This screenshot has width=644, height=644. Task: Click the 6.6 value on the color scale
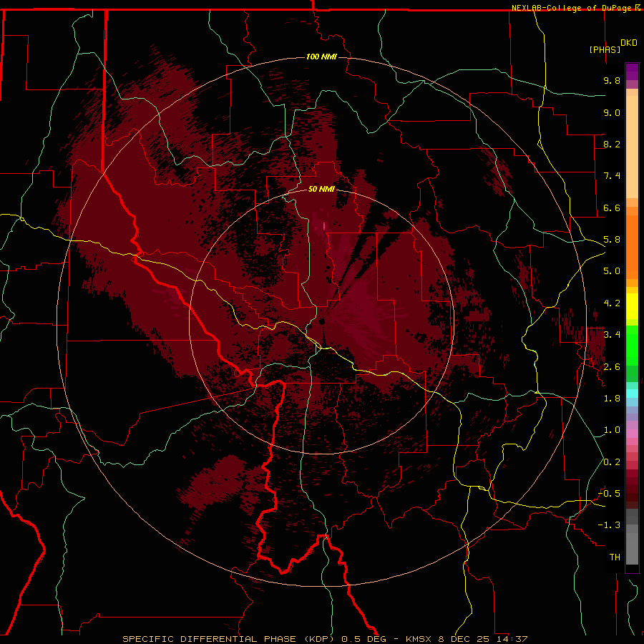pos(612,208)
